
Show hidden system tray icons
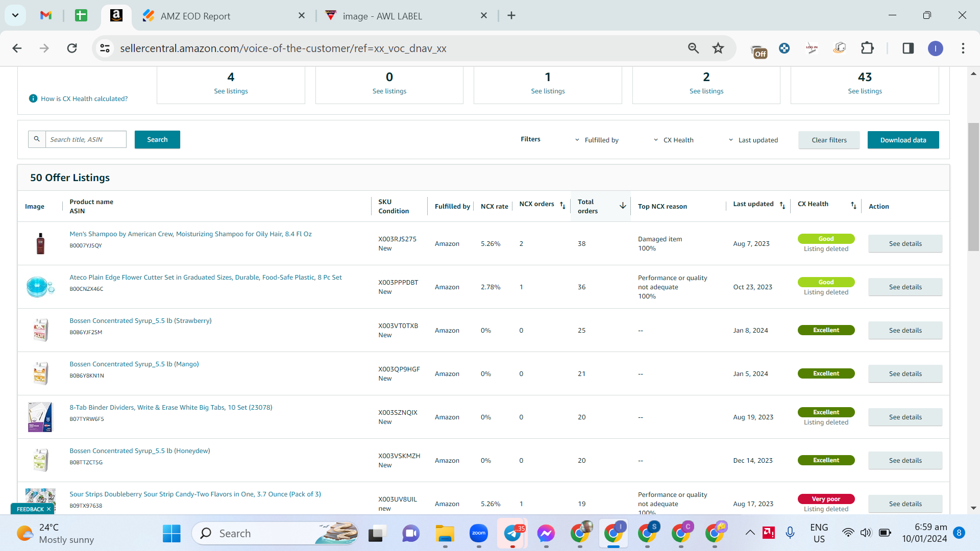click(x=750, y=533)
